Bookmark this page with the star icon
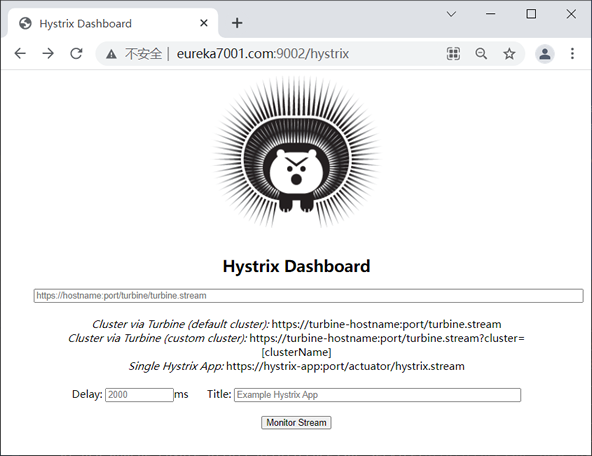This screenshot has width=592, height=456. (x=509, y=54)
